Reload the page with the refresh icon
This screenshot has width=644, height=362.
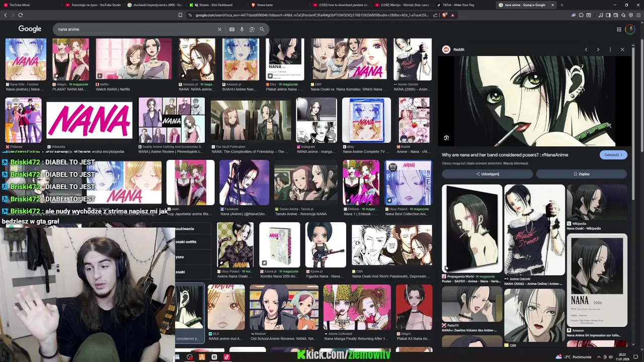tap(20, 15)
